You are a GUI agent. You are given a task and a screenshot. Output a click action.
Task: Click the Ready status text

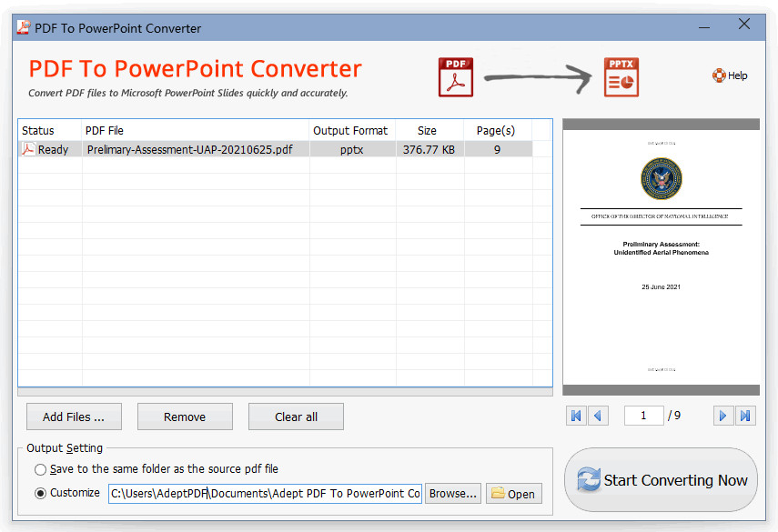pyautogui.click(x=53, y=149)
